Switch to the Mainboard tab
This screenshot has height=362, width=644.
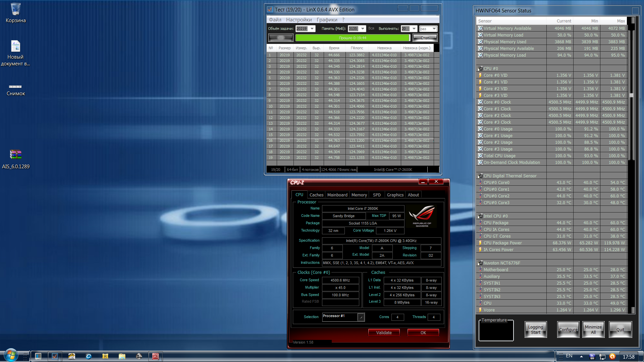pos(337,195)
